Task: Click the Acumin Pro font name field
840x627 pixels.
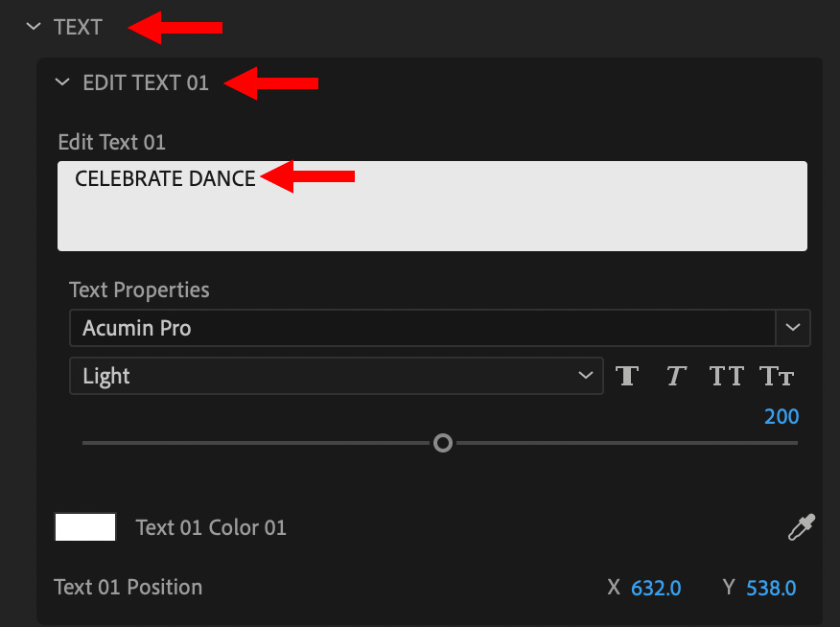Action: 422,328
